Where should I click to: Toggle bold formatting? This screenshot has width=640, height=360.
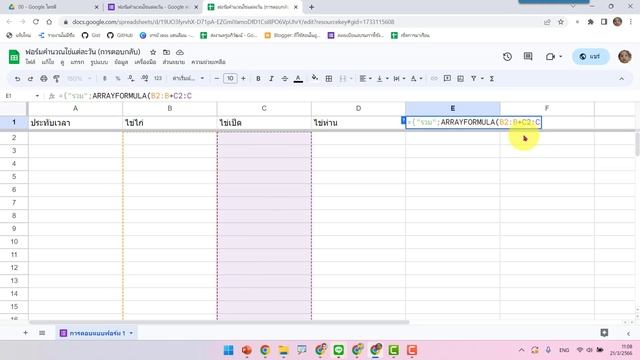click(x=258, y=78)
